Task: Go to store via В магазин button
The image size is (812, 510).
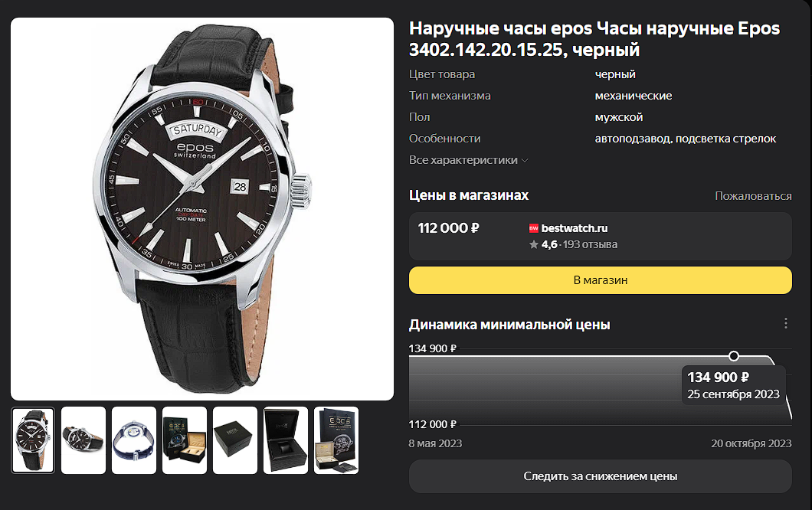Action: point(601,280)
